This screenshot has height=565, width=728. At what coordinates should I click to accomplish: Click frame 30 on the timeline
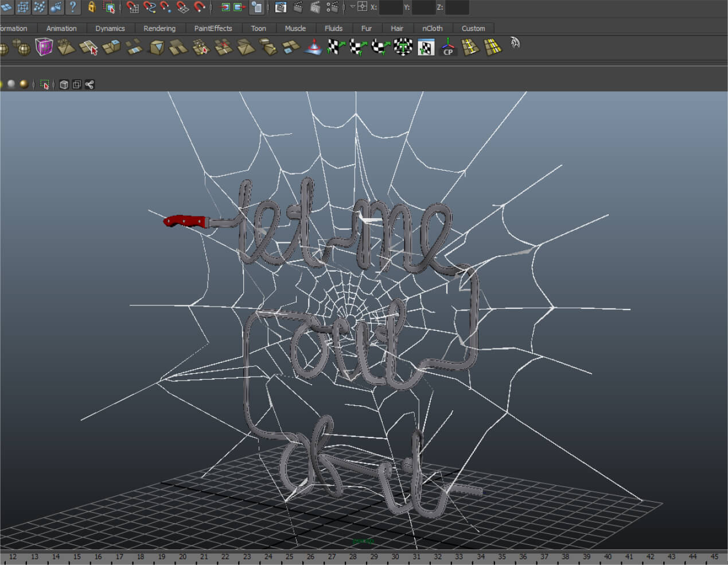click(x=395, y=556)
